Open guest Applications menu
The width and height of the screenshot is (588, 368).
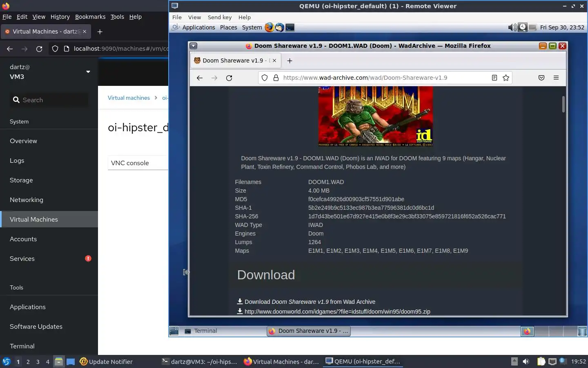[198, 27]
